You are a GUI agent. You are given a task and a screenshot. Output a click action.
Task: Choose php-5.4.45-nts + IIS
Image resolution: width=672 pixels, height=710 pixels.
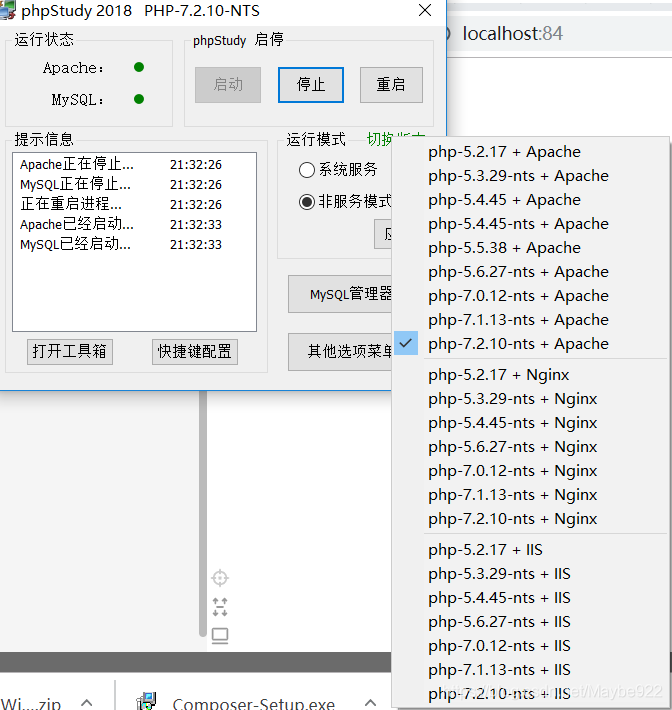click(531, 598)
